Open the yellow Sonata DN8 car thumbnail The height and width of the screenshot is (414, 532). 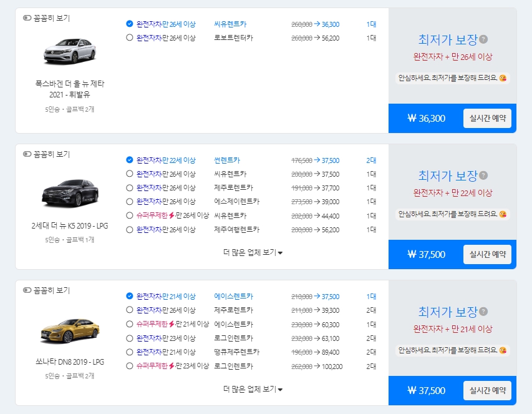(x=70, y=330)
